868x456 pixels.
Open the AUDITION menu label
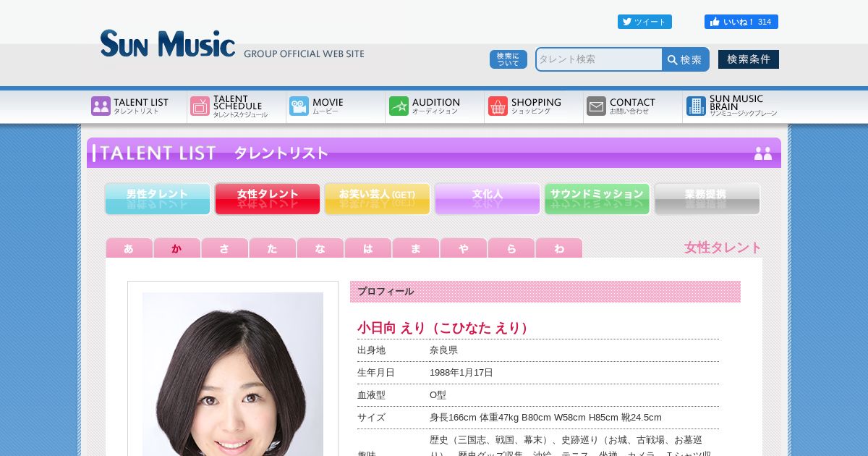coord(436,106)
